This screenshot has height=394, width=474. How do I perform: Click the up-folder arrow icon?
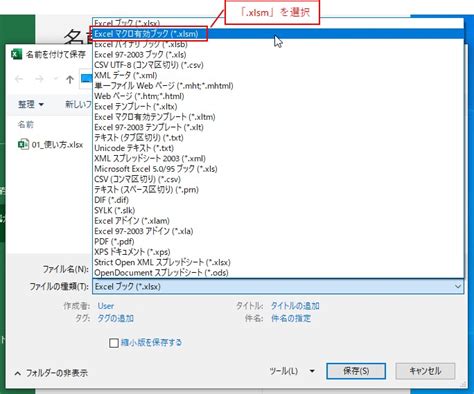(x=70, y=79)
